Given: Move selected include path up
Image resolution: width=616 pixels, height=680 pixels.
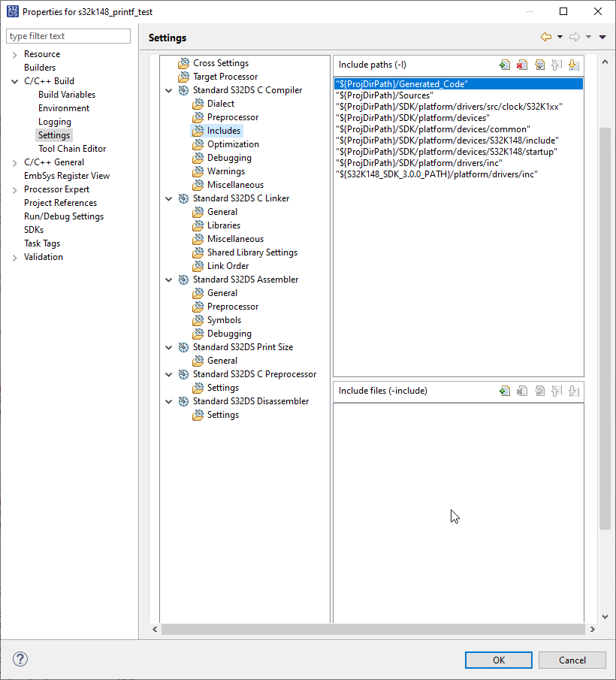Looking at the screenshot, I should point(557,65).
